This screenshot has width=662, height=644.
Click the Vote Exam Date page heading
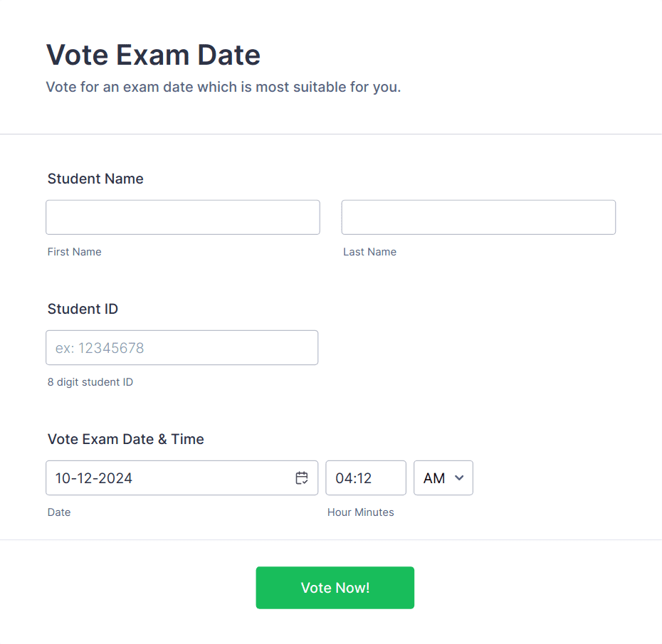click(x=153, y=55)
